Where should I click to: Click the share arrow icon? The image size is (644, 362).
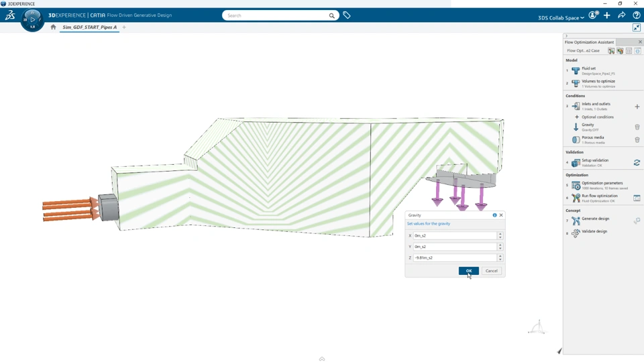click(621, 15)
